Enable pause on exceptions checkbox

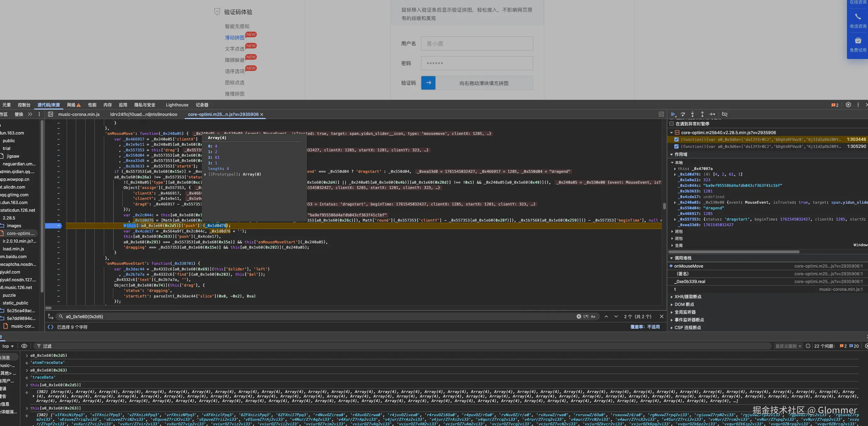point(672,124)
